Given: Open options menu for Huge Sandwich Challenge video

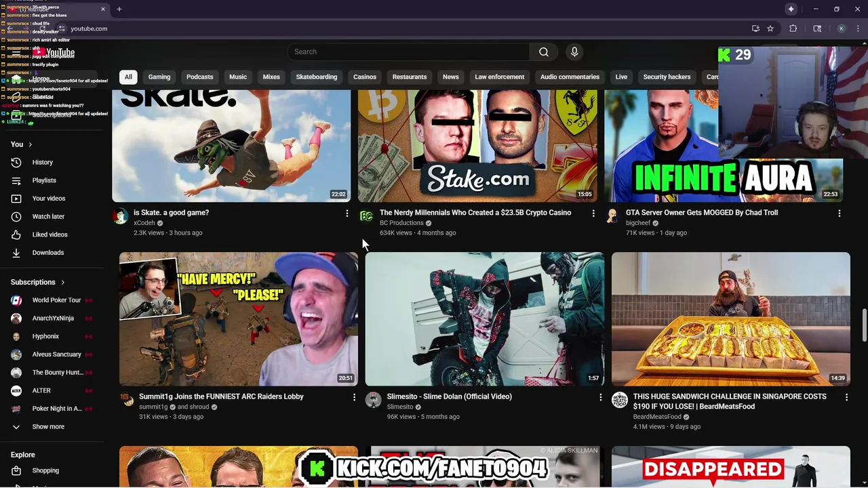Looking at the screenshot, I should (x=846, y=397).
